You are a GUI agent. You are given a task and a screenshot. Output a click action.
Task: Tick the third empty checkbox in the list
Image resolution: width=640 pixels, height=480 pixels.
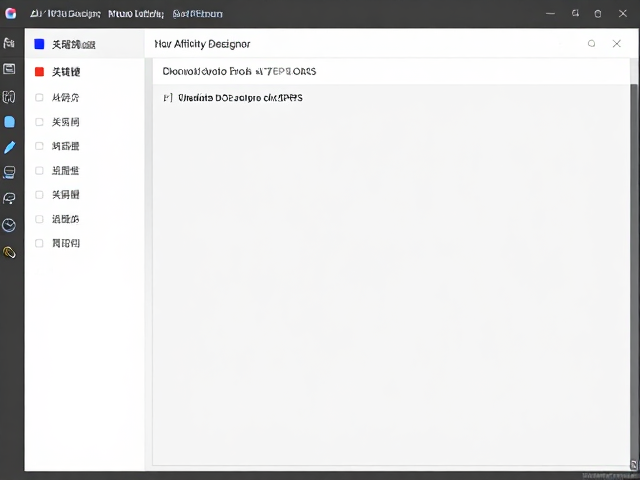coord(39,146)
